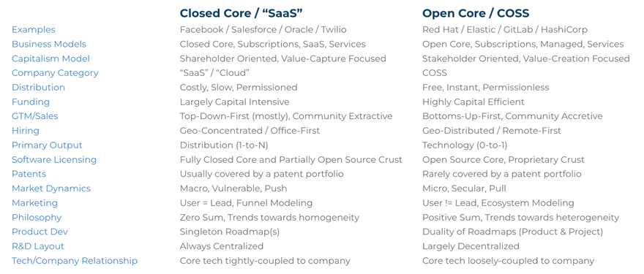Select the Philosophy row label
644x274 pixels.
click(37, 218)
